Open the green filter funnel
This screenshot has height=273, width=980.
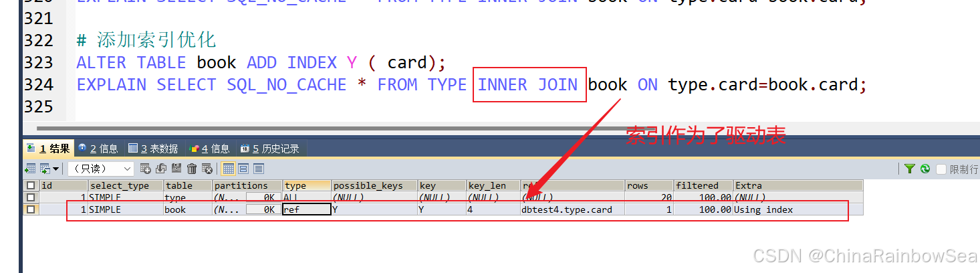coord(910,169)
